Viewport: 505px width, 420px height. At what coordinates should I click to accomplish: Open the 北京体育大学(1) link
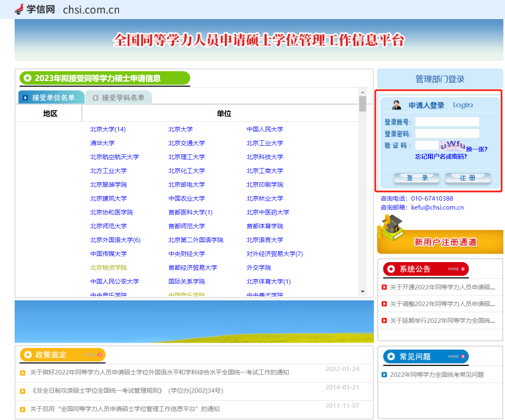click(269, 282)
